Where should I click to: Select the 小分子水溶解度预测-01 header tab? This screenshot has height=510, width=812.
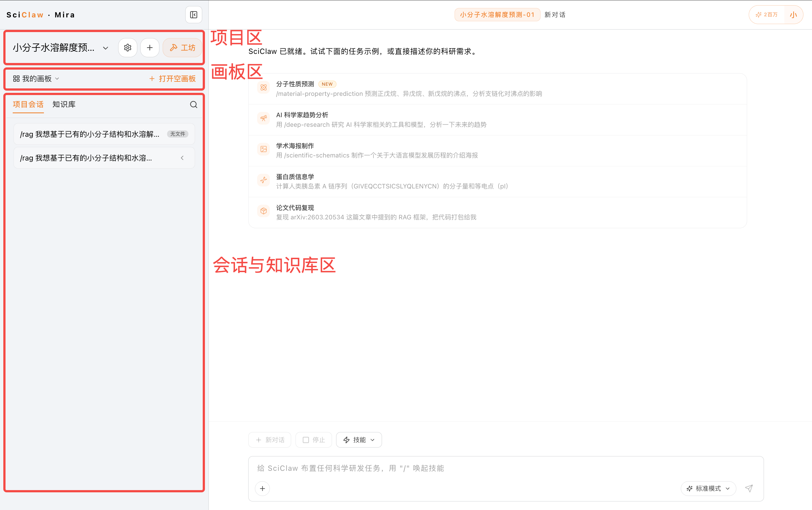(497, 15)
